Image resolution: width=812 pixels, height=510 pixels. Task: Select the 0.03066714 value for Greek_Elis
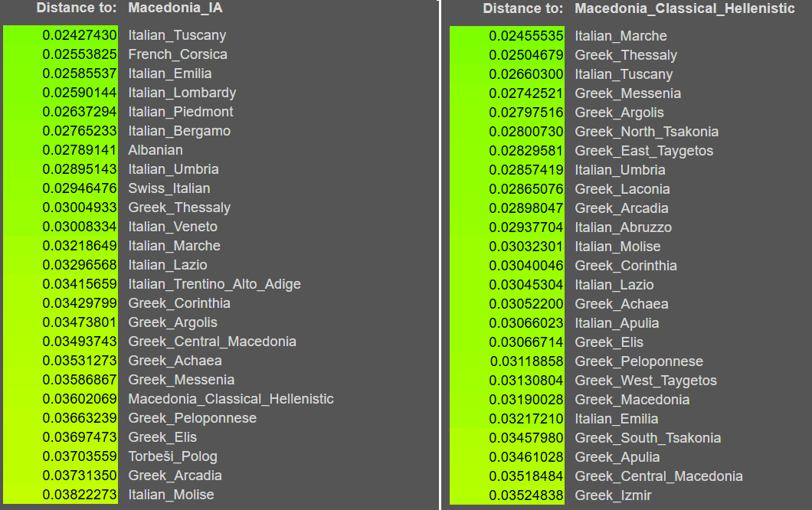[526, 343]
